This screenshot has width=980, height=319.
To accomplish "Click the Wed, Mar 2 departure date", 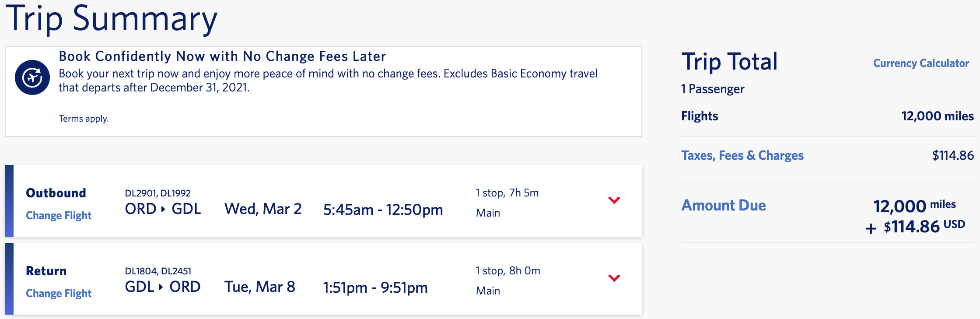I will click(x=263, y=209).
